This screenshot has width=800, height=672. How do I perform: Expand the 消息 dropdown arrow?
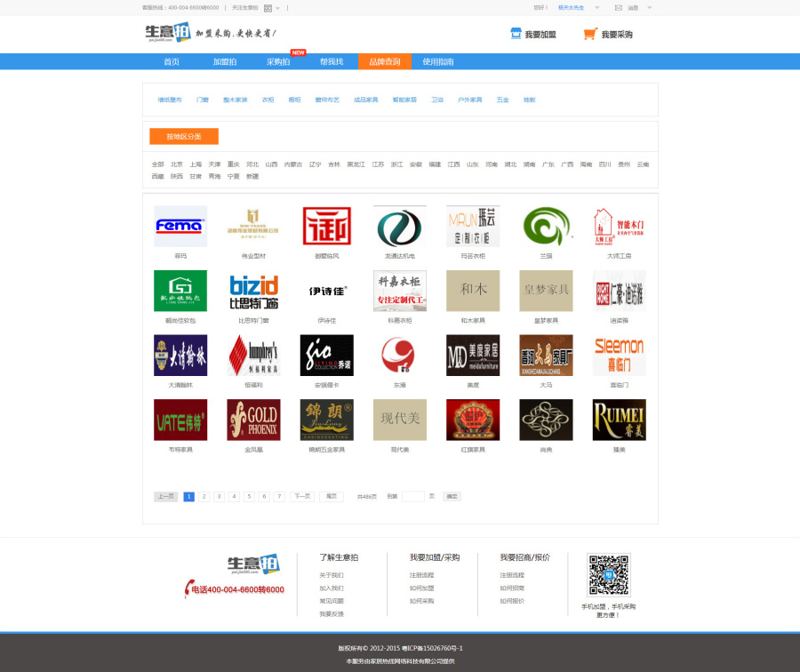click(650, 8)
